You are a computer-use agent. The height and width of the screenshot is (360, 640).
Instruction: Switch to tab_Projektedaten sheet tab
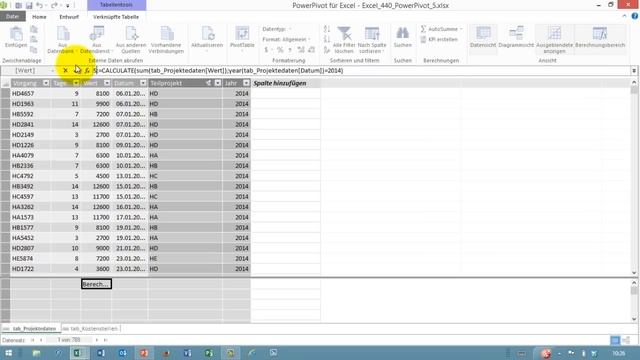point(31,329)
